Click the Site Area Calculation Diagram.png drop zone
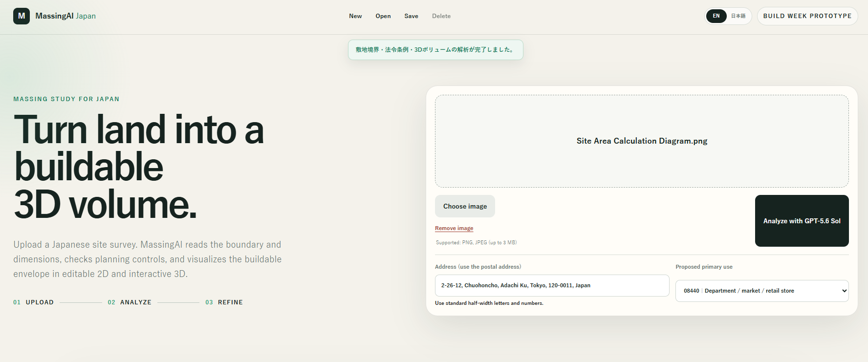Image resolution: width=868 pixels, height=362 pixels. tap(642, 141)
